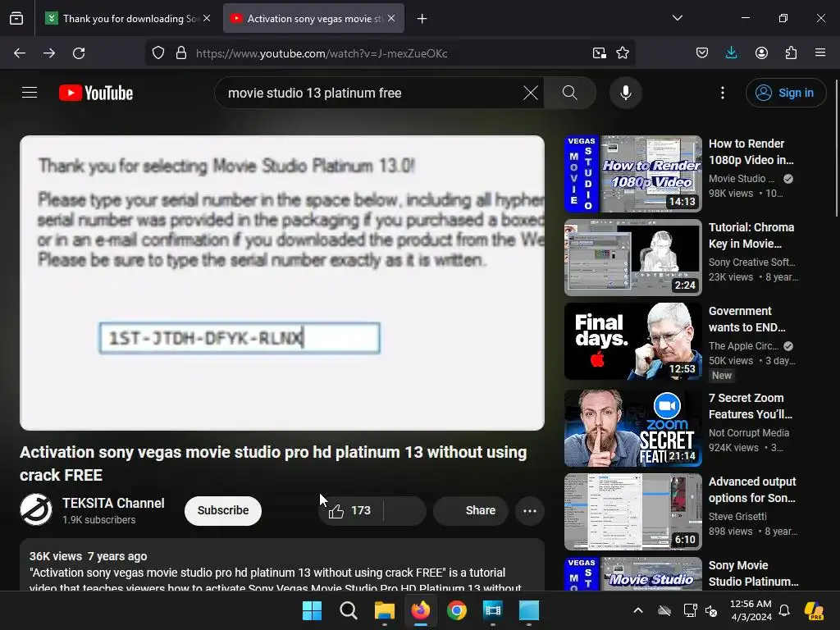Open the Firefox downloads panel
The width and height of the screenshot is (840, 630).
[731, 53]
